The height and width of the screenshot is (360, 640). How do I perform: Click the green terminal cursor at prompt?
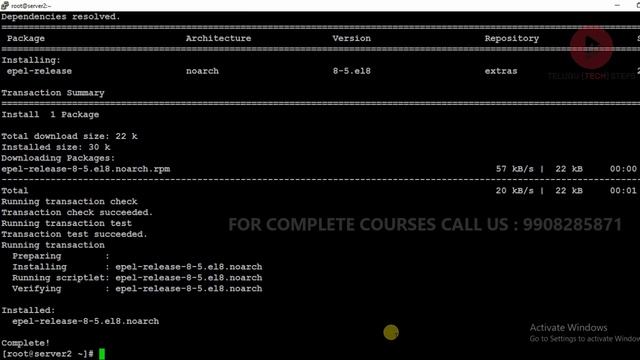(x=102, y=354)
